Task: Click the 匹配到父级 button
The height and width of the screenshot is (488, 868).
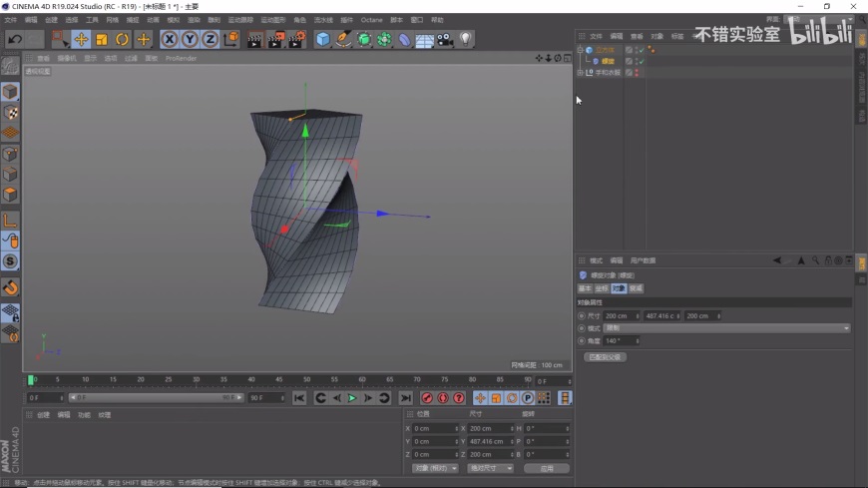Action: tap(605, 356)
